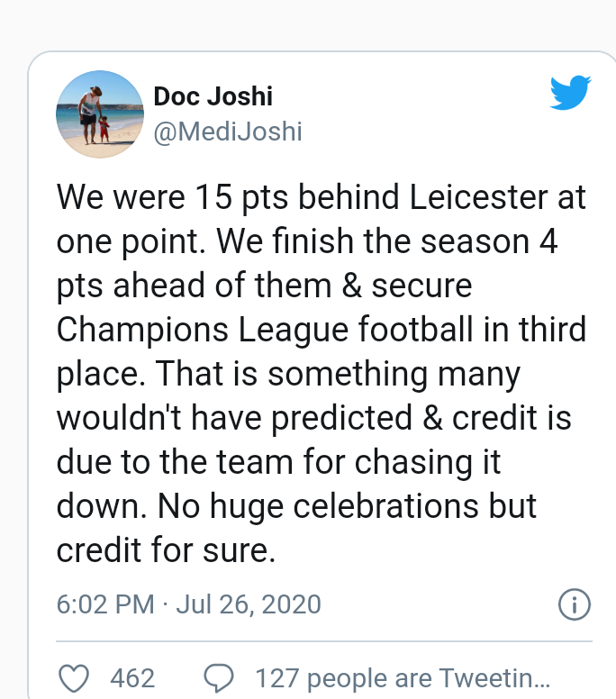616x699 pixels.
Task: Click the Twitter bird logo
Action: (x=571, y=92)
